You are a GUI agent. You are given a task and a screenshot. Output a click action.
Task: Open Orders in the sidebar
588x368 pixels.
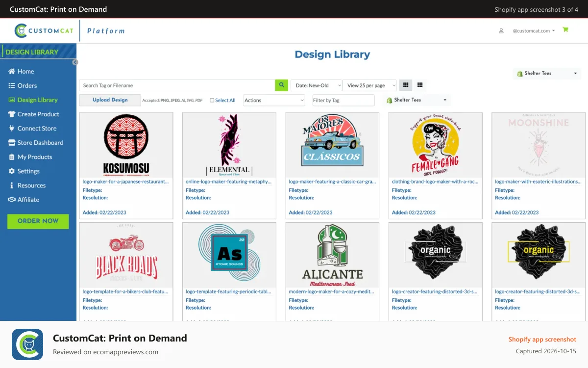27,86
